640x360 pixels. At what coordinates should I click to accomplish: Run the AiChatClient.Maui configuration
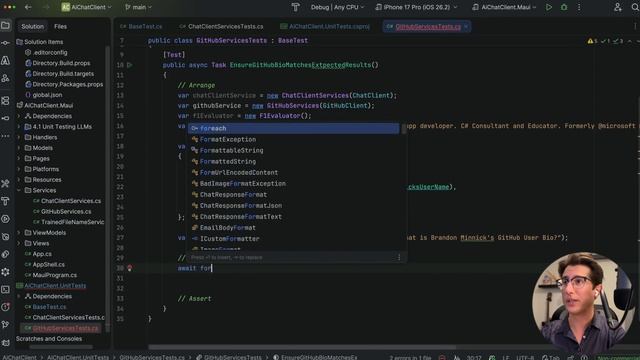(549, 7)
